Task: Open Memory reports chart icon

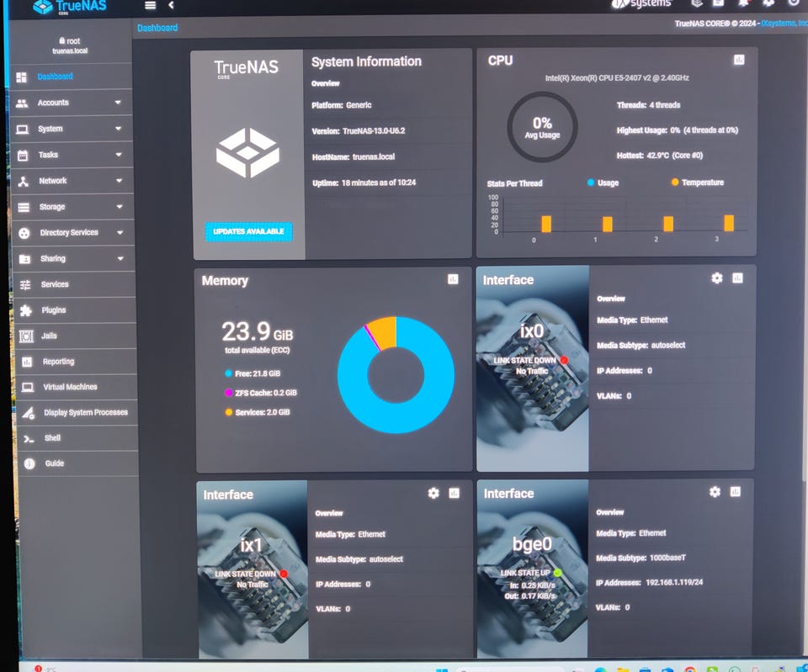Action: (453, 279)
